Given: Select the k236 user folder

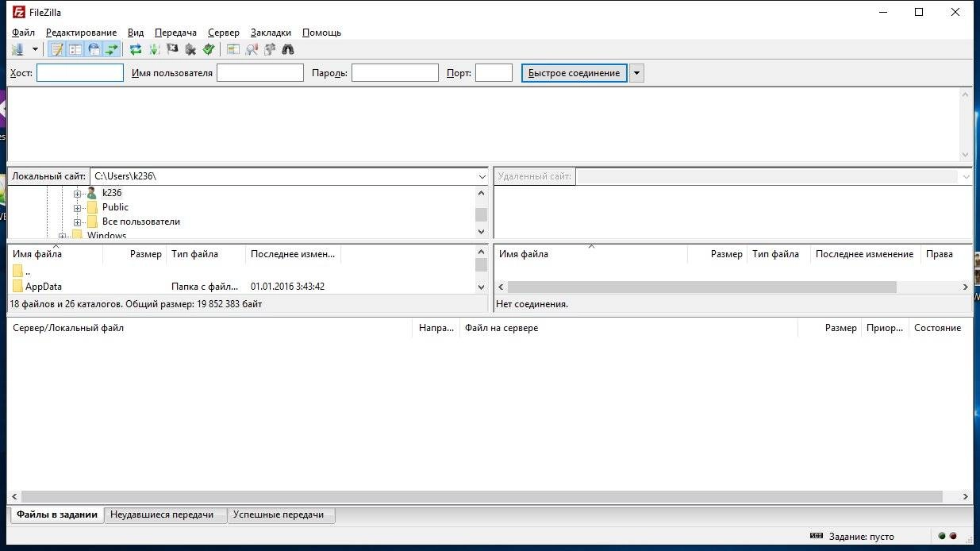Looking at the screenshot, I should point(112,193).
